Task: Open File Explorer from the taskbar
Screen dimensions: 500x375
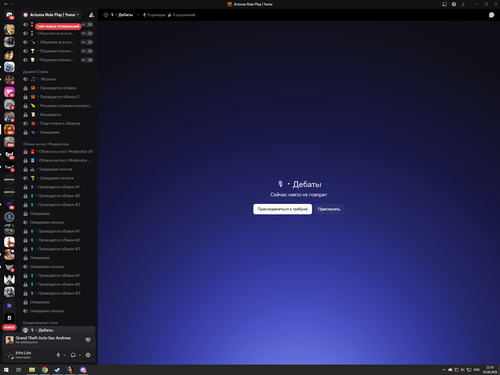Action: (32, 370)
